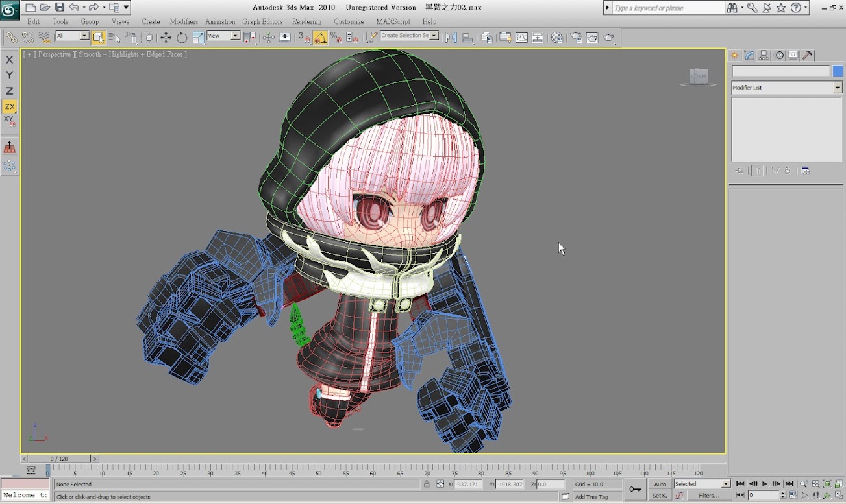846x504 pixels.
Task: Click the Open File folder icon
Action: coord(45,7)
